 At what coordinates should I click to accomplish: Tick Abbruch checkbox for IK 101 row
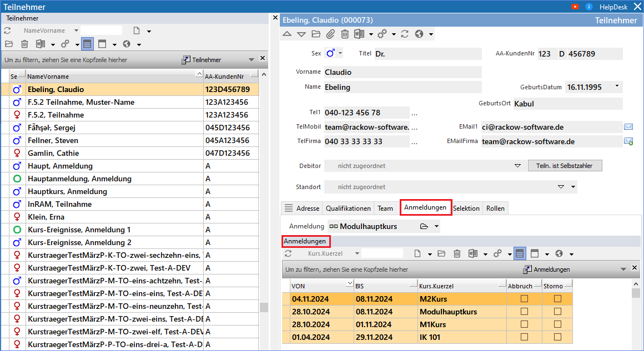pyautogui.click(x=524, y=337)
